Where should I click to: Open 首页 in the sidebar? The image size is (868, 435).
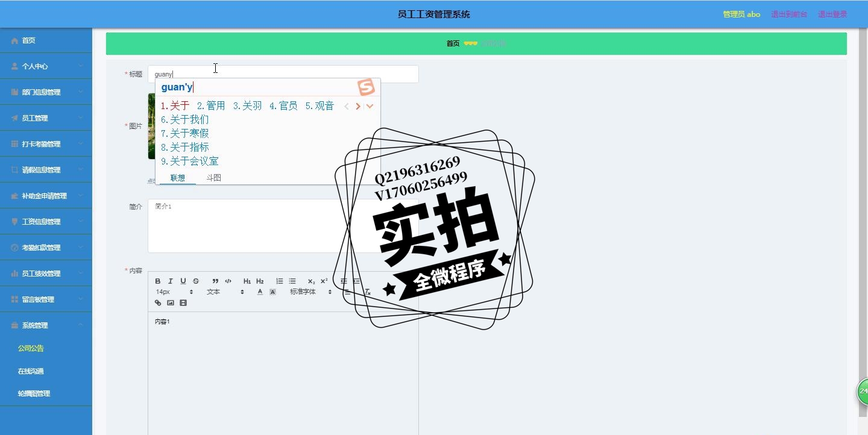click(46, 40)
